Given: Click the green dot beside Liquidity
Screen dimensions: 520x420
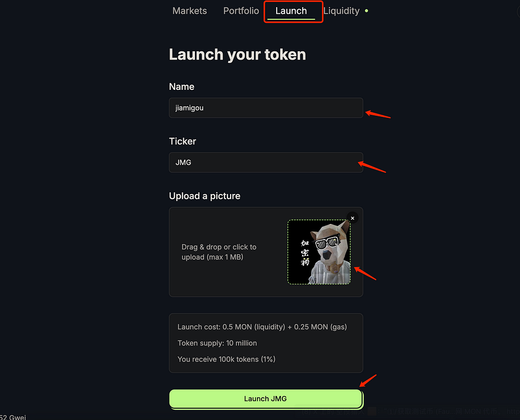Looking at the screenshot, I should click(367, 11).
